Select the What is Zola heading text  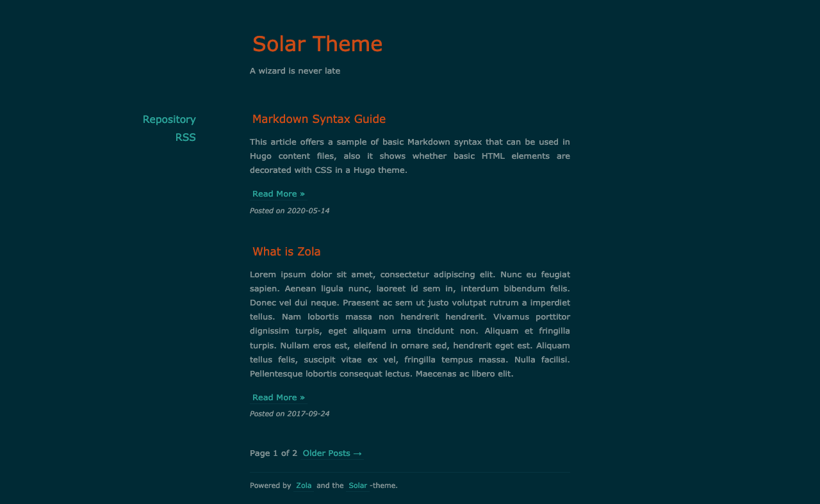pos(286,252)
